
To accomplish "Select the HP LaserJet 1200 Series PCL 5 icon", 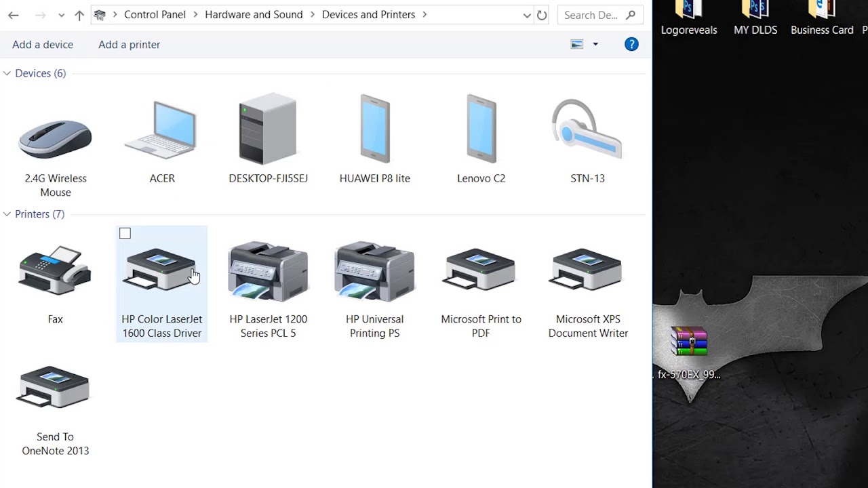I will (268, 271).
